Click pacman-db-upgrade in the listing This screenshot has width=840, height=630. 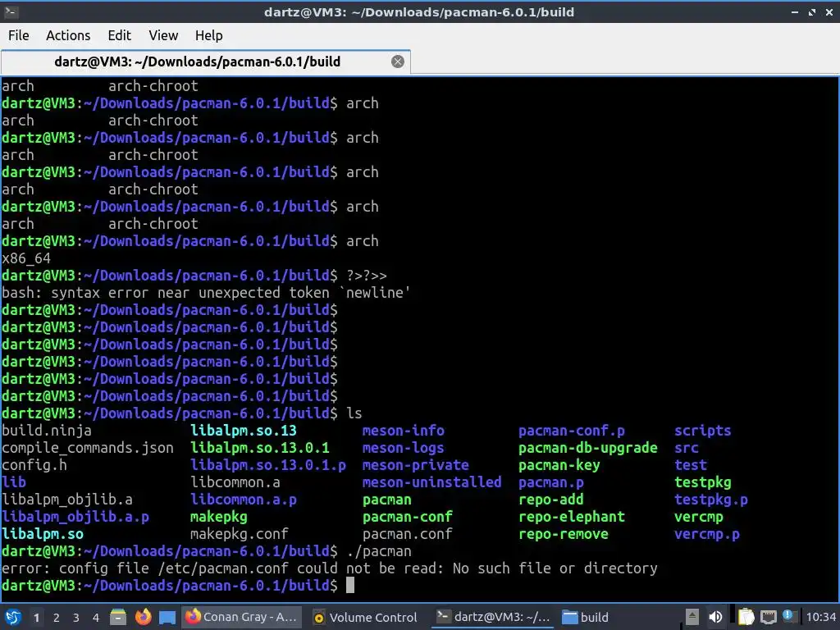(587, 448)
